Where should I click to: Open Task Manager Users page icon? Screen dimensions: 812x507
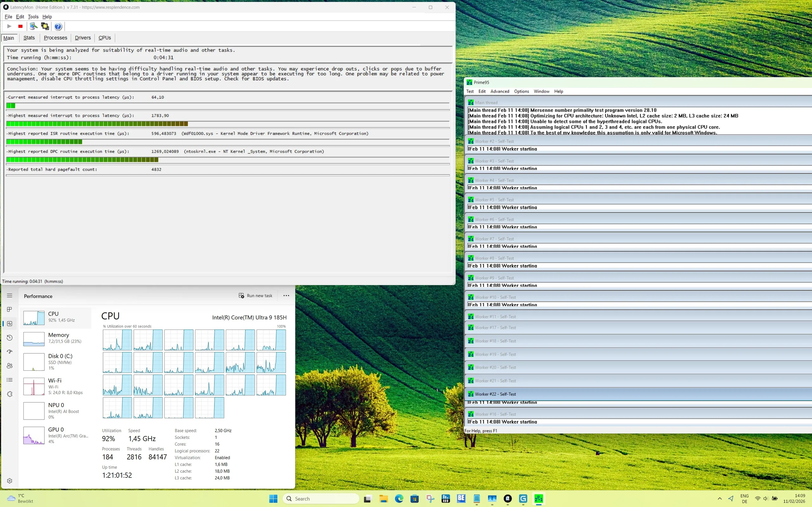coord(10,366)
